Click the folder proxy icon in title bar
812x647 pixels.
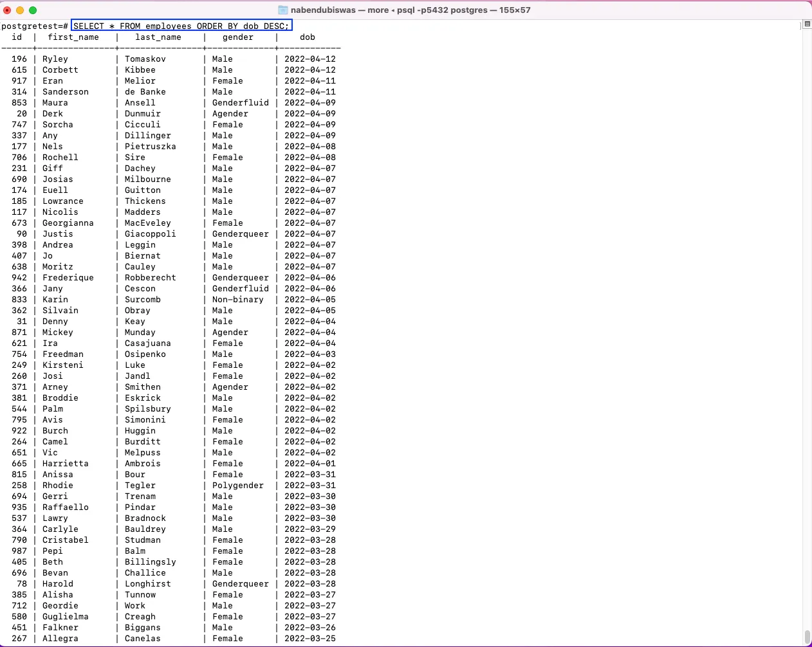click(282, 10)
